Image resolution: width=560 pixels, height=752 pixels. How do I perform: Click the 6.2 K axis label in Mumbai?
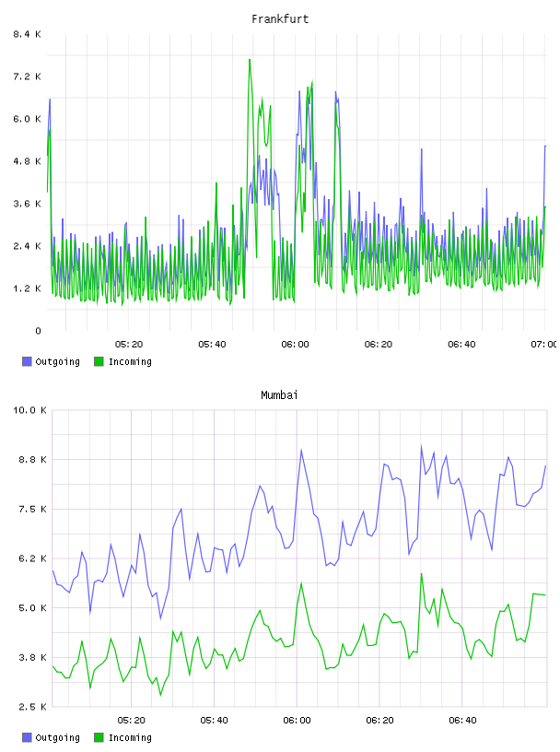tap(32, 558)
